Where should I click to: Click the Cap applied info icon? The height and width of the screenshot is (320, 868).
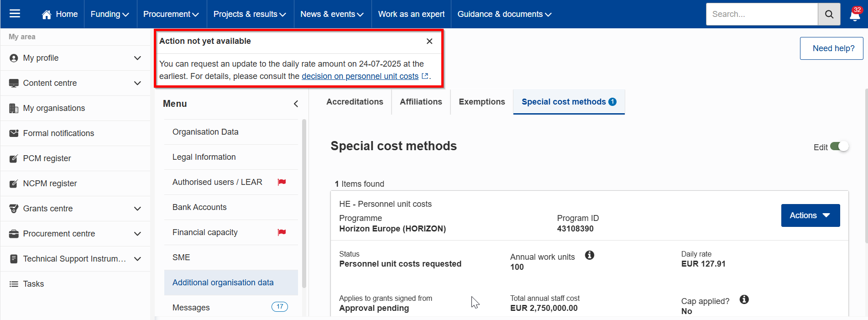(x=744, y=299)
